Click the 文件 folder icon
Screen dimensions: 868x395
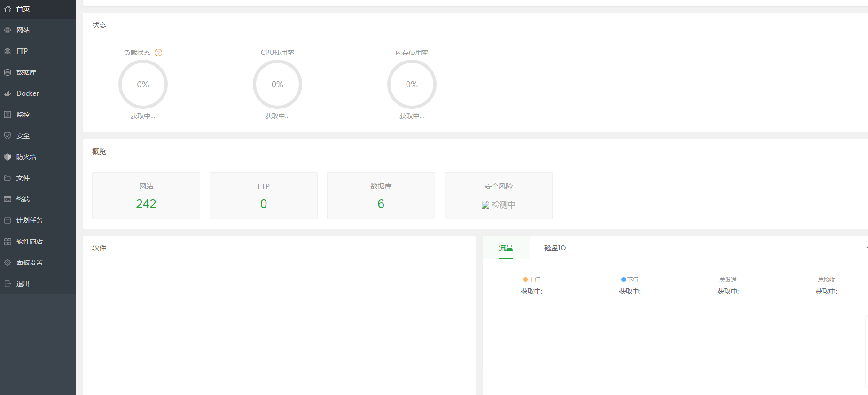(8, 178)
